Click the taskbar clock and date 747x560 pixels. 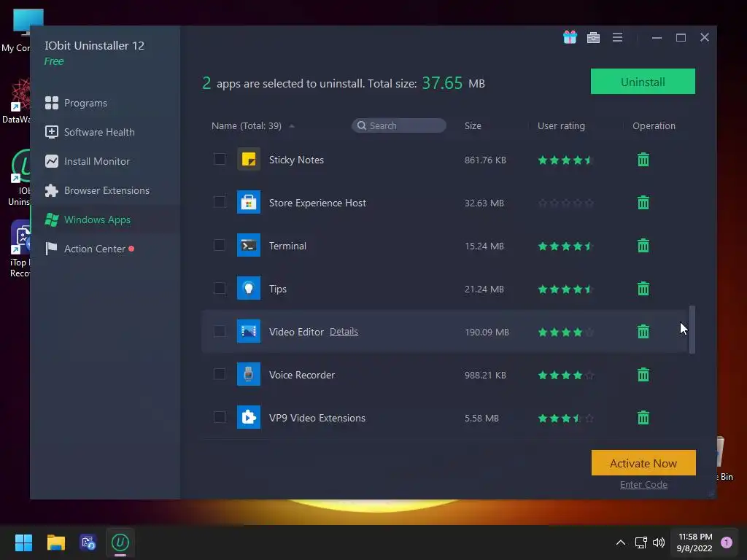[x=694, y=542]
